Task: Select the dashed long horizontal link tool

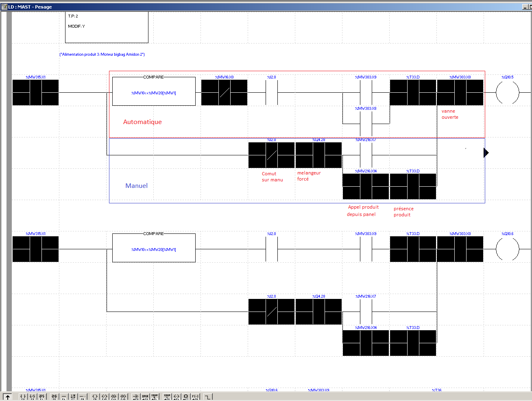Action: [82, 397]
